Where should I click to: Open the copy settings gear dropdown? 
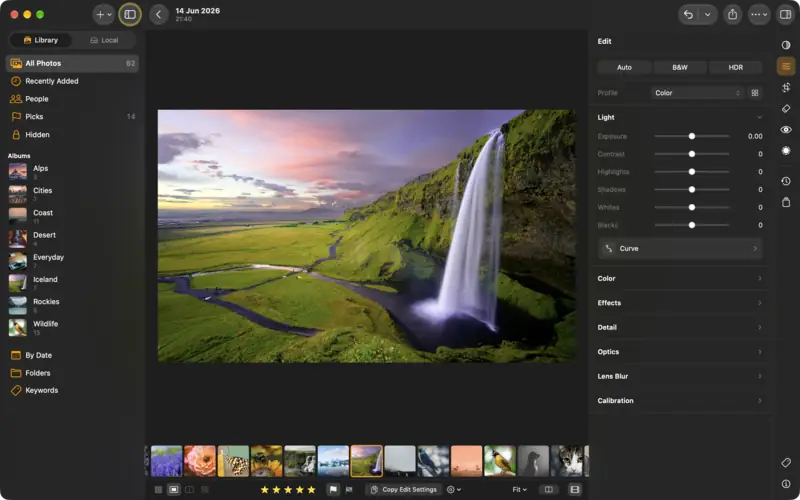(454, 490)
